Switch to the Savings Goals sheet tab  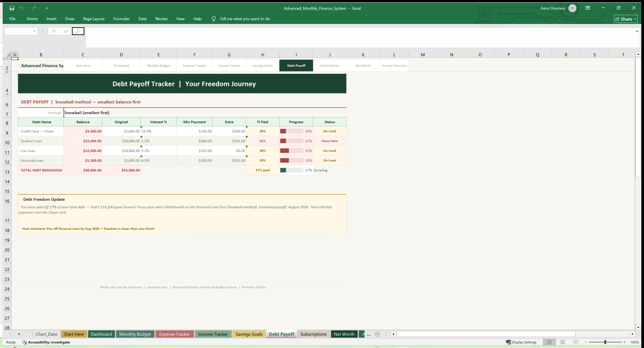(249, 334)
